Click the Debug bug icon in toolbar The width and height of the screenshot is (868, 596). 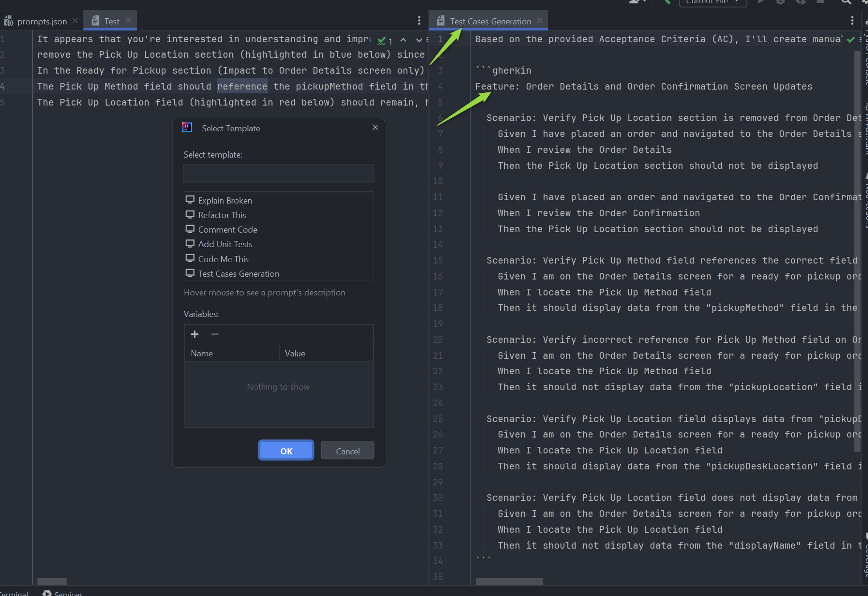click(780, 2)
